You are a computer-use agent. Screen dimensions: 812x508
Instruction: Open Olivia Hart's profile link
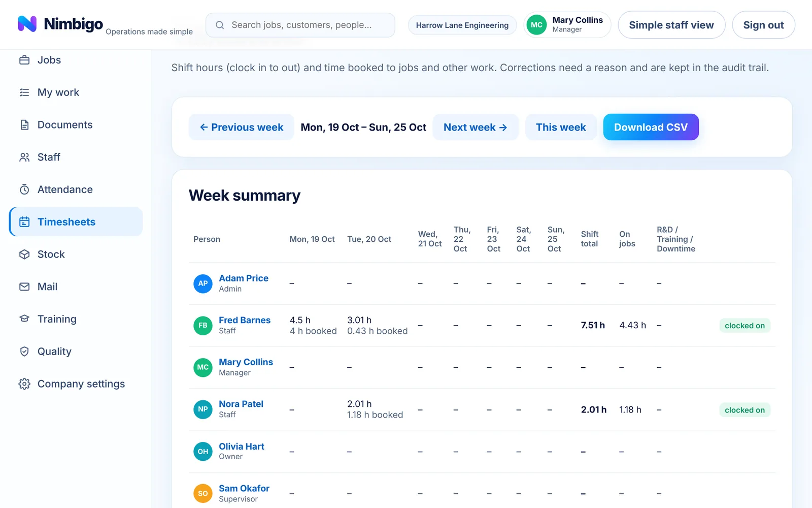click(242, 447)
